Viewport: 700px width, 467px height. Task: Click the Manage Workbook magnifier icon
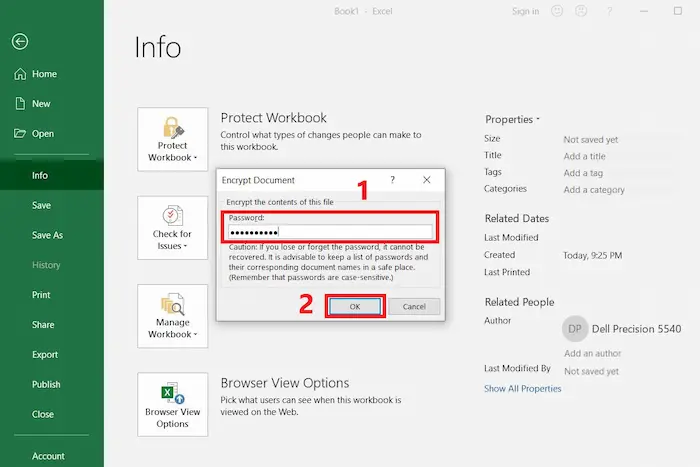tap(172, 304)
